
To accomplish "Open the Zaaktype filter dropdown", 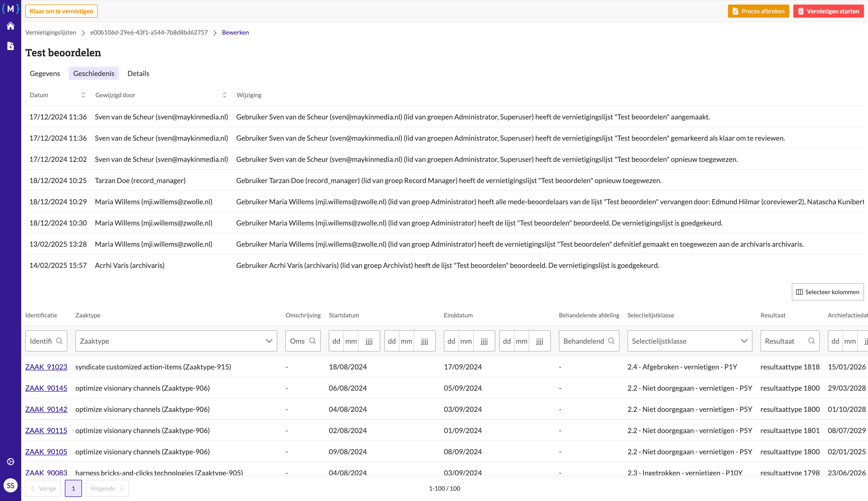I will point(176,341).
